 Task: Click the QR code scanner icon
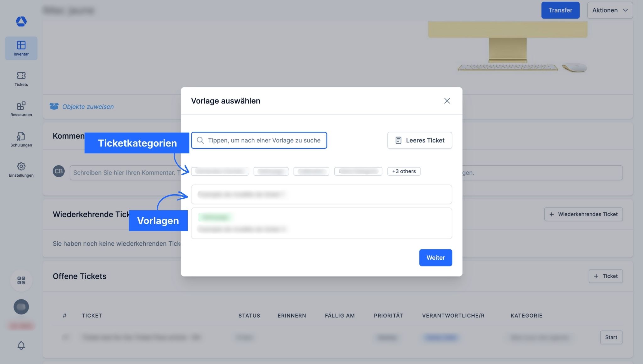(21, 280)
